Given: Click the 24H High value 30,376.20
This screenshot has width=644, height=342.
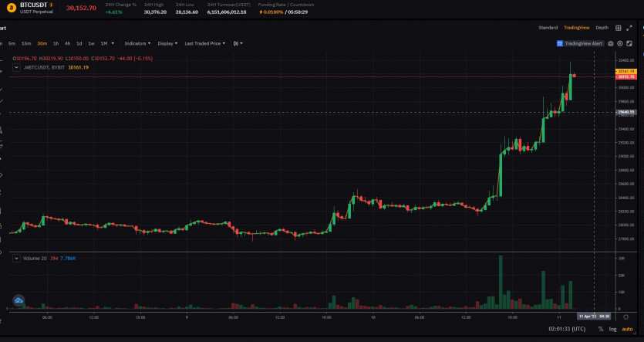Looking at the screenshot, I should pyautogui.click(x=155, y=12).
